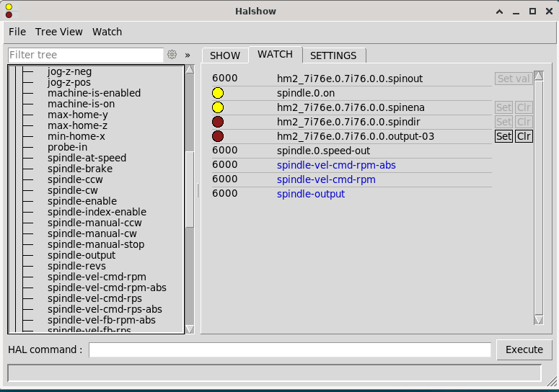This screenshot has height=392, width=559.
Task: Click the spindle-output watch entry link
Action: click(x=311, y=194)
